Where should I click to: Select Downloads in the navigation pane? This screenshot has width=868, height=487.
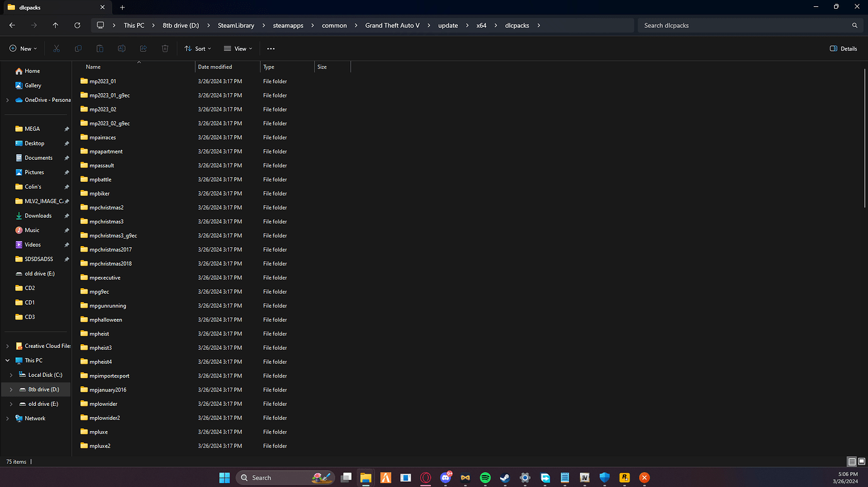(x=38, y=216)
